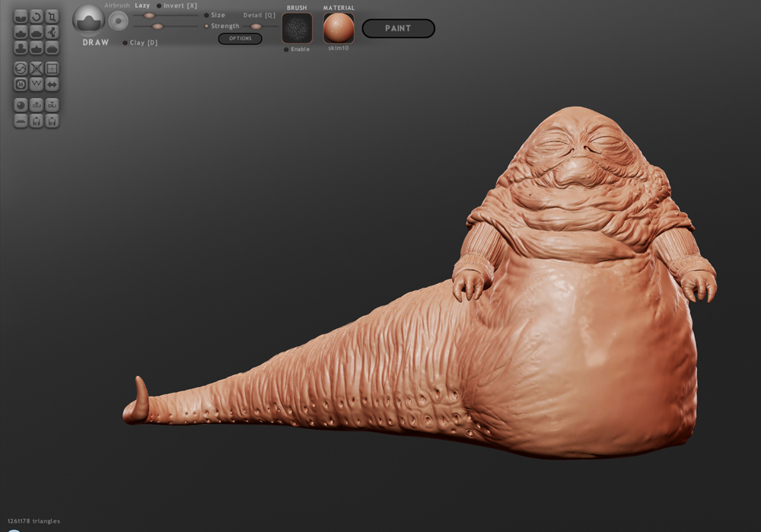Viewport: 761px width, 532px height.
Task: Click the Open file icon
Action: tap(37, 120)
